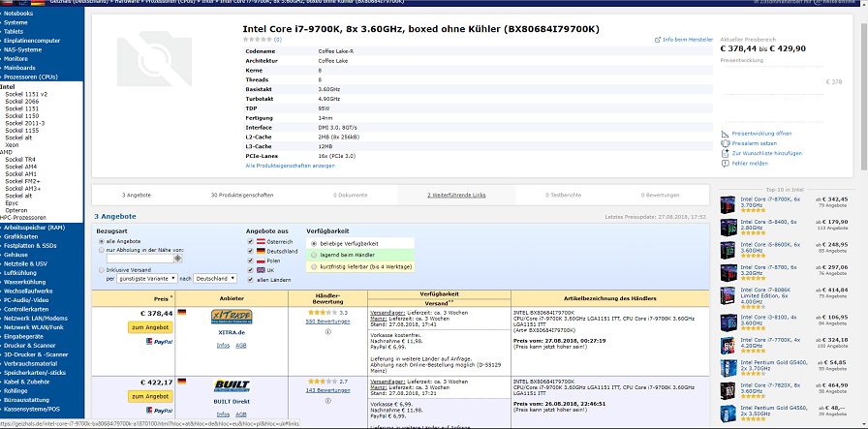Screen dimensions: 868x429
Task: Open Sockel TR4 under AMD
Action: point(21,160)
